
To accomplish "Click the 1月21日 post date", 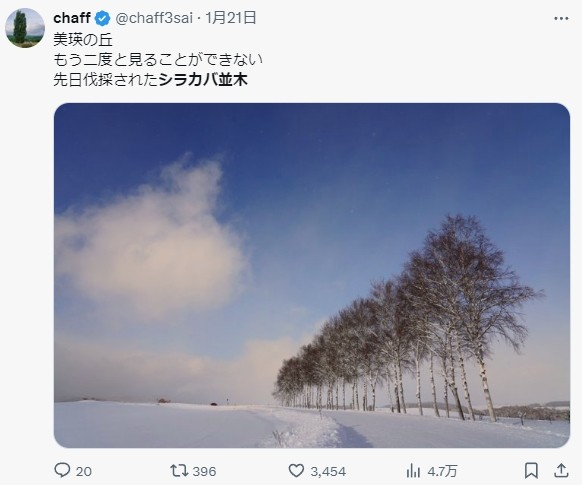I will (x=230, y=18).
